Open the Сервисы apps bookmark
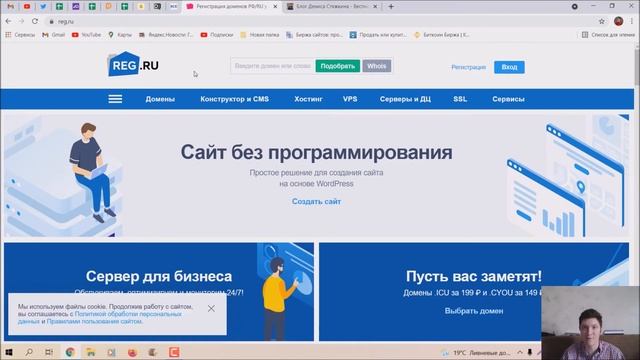The height and width of the screenshot is (360, 640). [x=20, y=35]
